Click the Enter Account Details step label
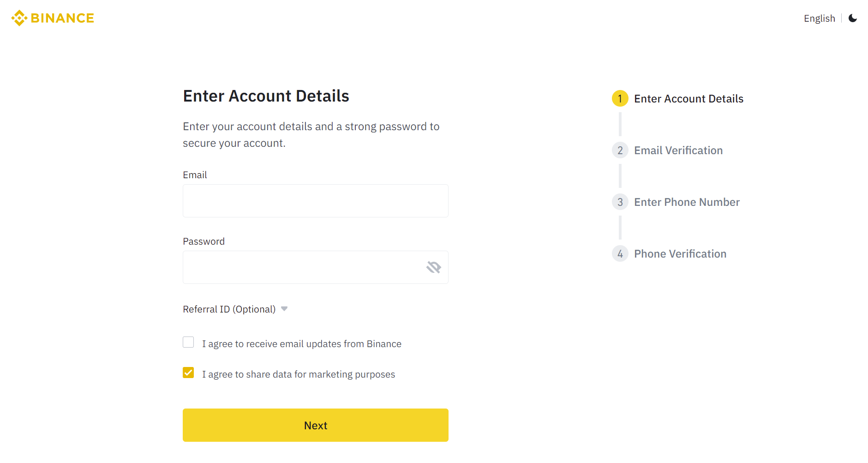This screenshot has width=868, height=463. coord(688,99)
